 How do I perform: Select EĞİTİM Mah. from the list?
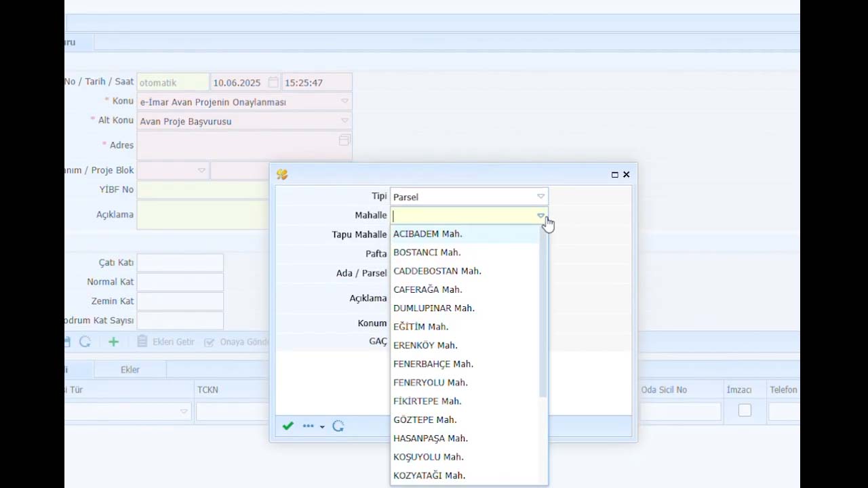465,327
